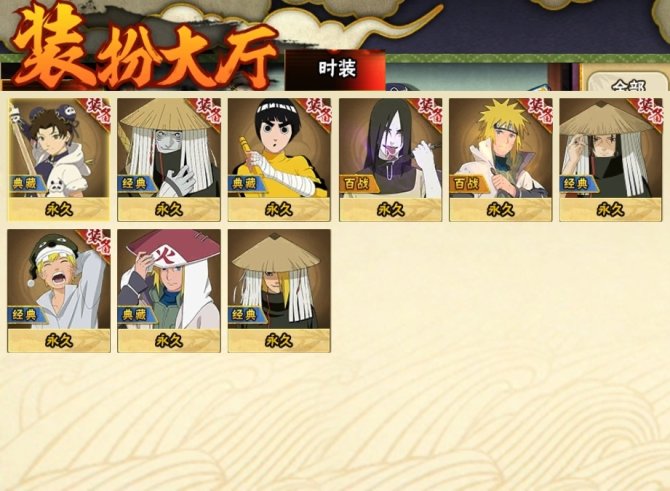The width and height of the screenshot is (670, 491).
Task: Select Tenten costume card with panda bun hair
Action: [x=59, y=160]
